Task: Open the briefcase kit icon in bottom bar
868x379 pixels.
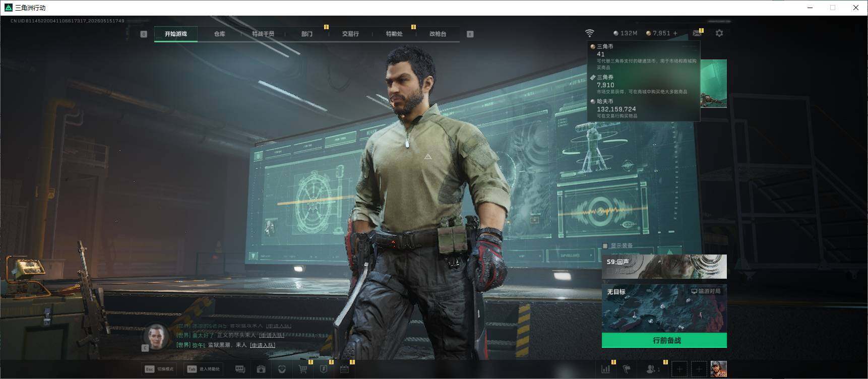Action: [x=261, y=369]
